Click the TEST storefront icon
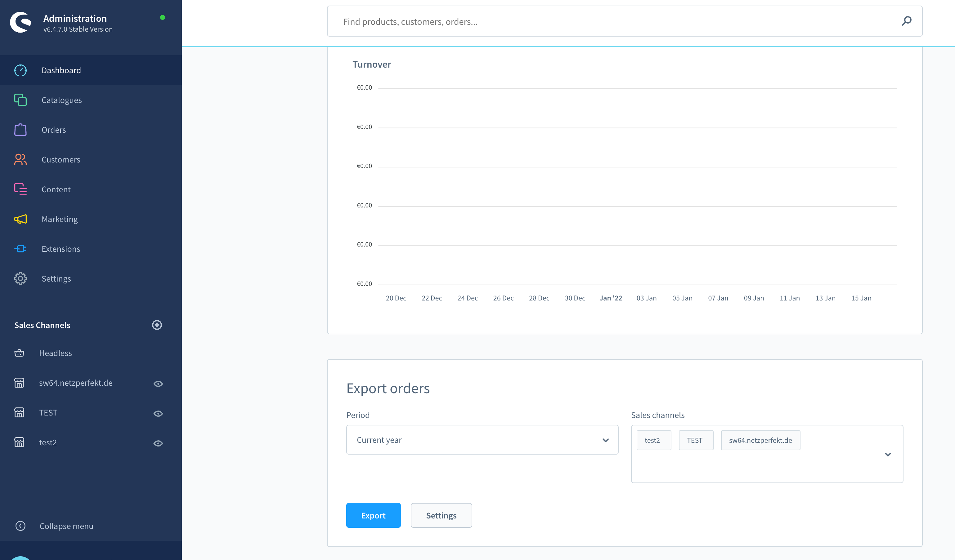955x560 pixels. [x=19, y=412]
